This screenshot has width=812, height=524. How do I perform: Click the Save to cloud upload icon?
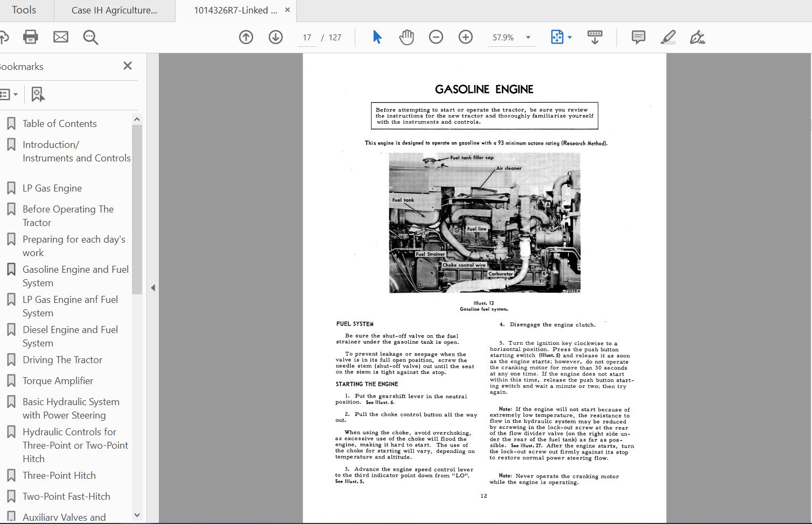[4, 37]
